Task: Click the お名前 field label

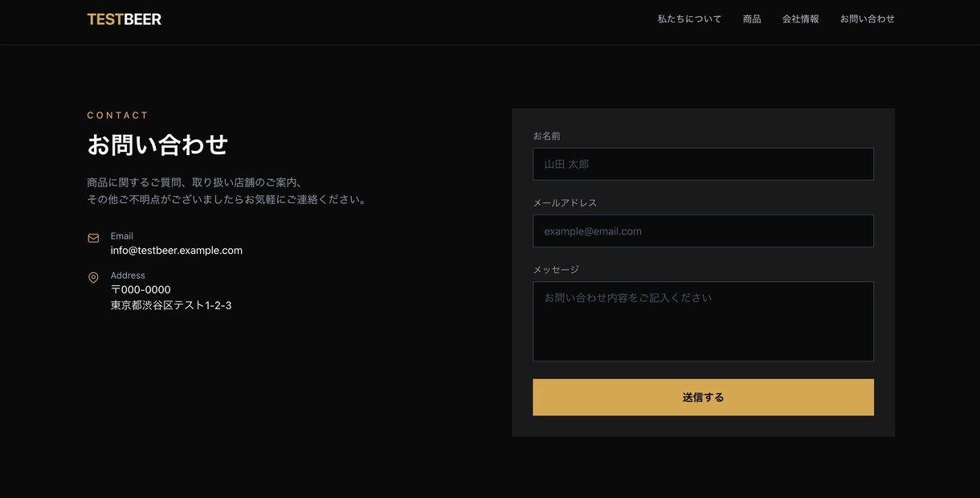Action: pos(547,137)
